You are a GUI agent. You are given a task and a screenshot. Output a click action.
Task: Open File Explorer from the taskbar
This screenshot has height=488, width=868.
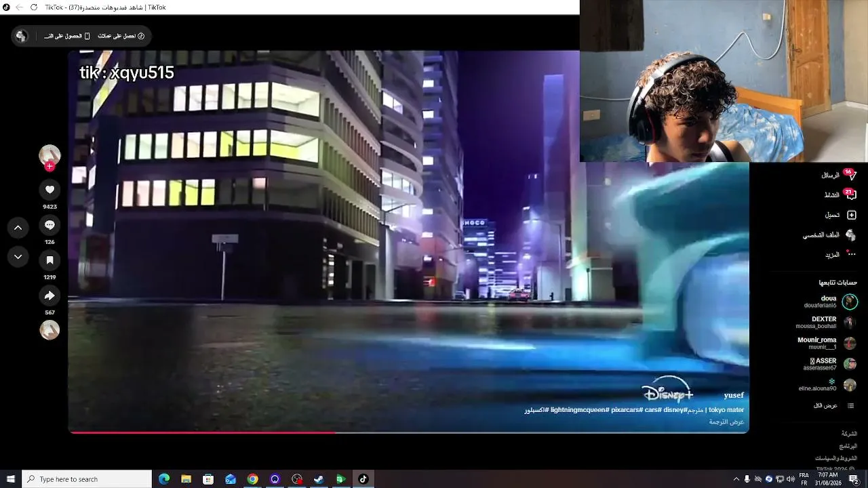[x=186, y=479]
